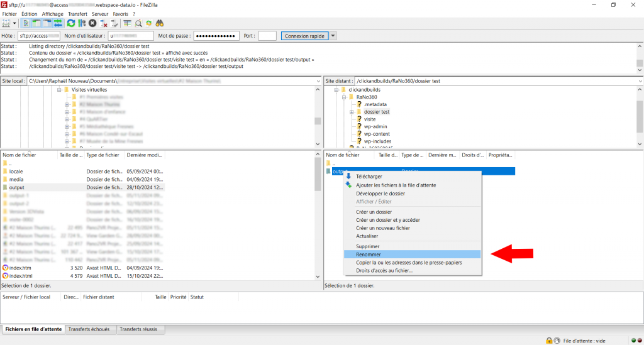644x345 pixels.
Task: Open the Site distant path dropdown
Action: [639, 81]
